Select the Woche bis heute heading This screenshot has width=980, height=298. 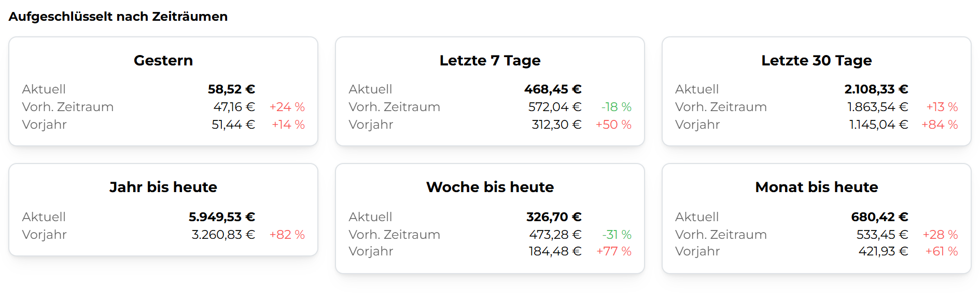pyautogui.click(x=489, y=187)
